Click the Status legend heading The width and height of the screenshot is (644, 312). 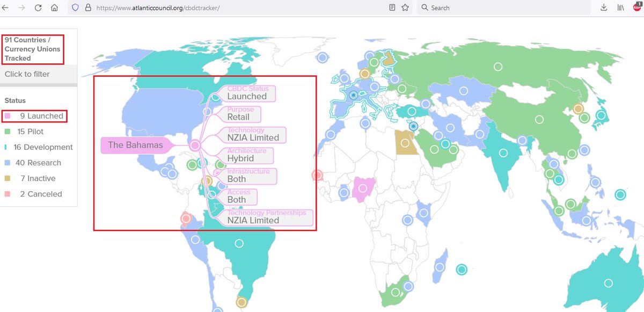(x=15, y=100)
